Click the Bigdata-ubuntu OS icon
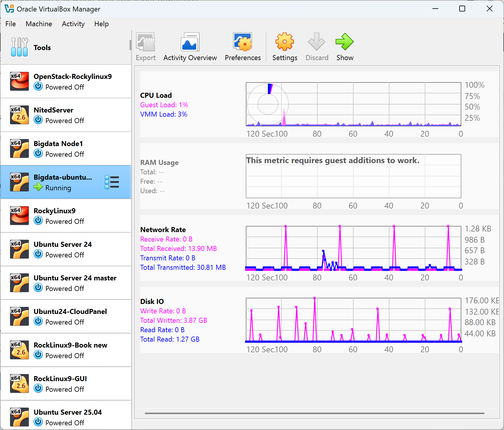This screenshot has width=504, height=430. click(19, 182)
